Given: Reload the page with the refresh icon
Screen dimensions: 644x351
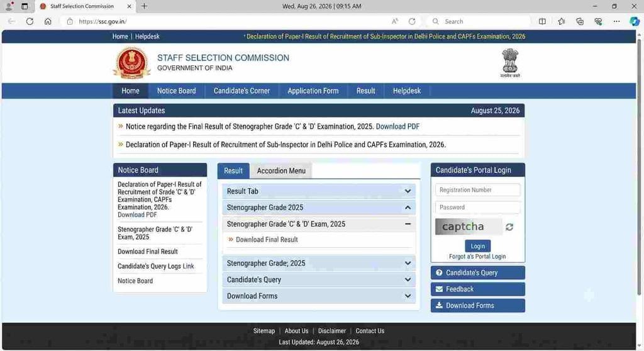Looking at the screenshot, I should coord(30,21).
